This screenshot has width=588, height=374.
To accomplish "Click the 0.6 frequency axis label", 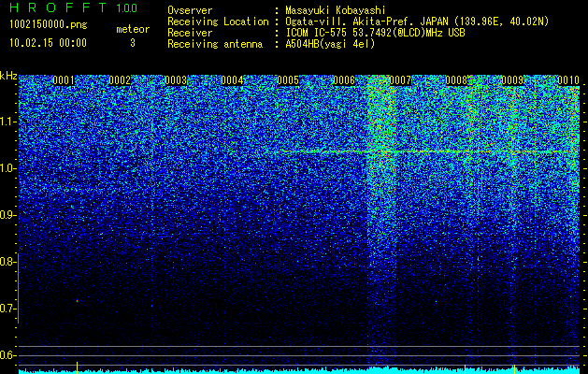I will coord(7,355).
